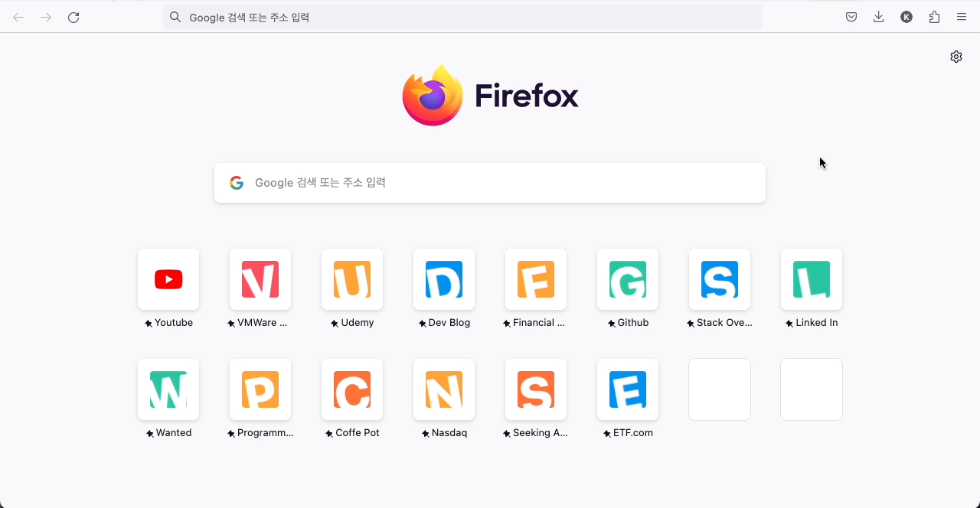Click the ETF.com label text
Screen dimensions: 980x508
pos(633,433)
